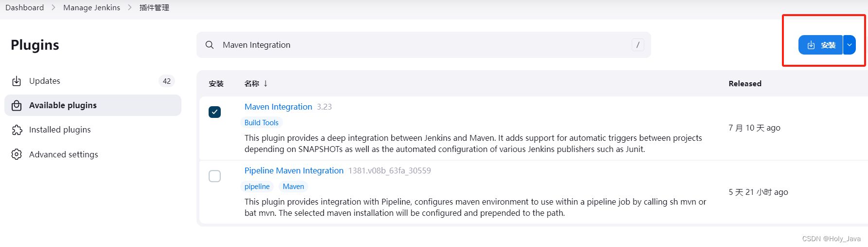The image size is (868, 247).
Task: Open the Pipeline Maven Integration link
Action: point(294,171)
